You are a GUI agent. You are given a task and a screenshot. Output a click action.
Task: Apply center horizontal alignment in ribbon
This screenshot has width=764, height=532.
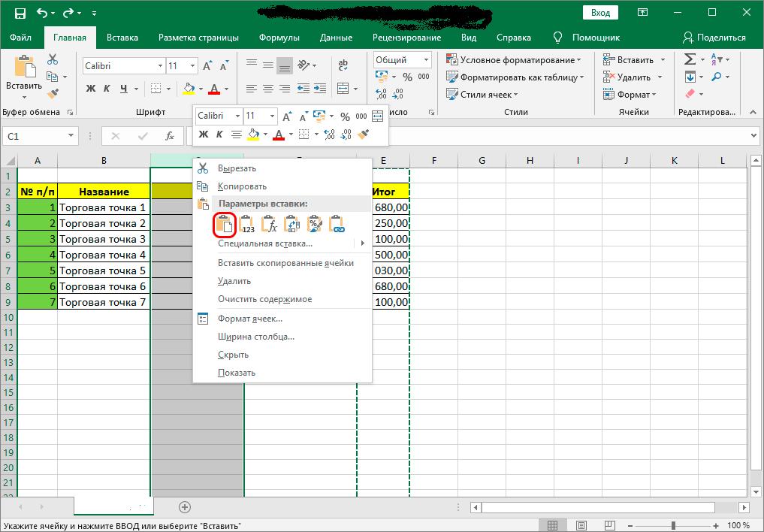click(x=268, y=89)
